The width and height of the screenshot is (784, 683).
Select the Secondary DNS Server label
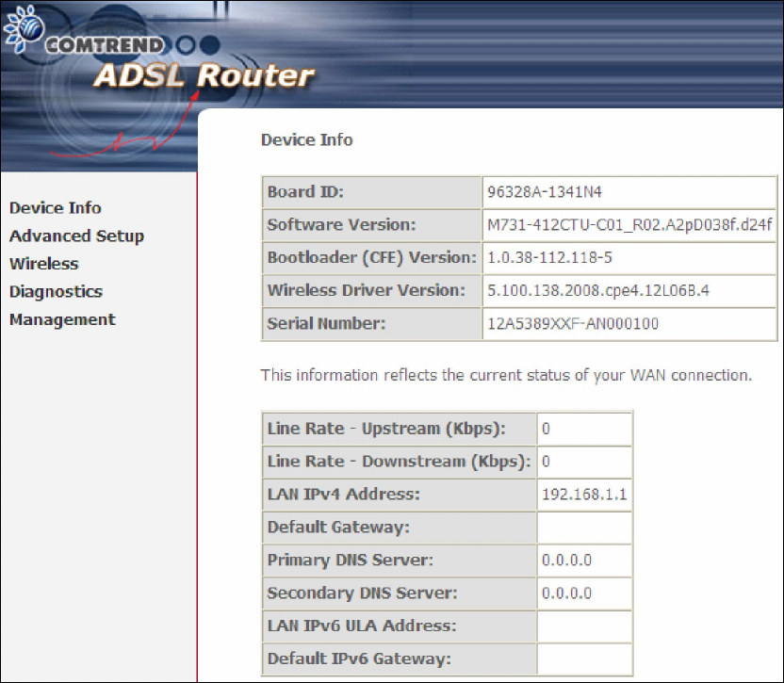coord(399,594)
